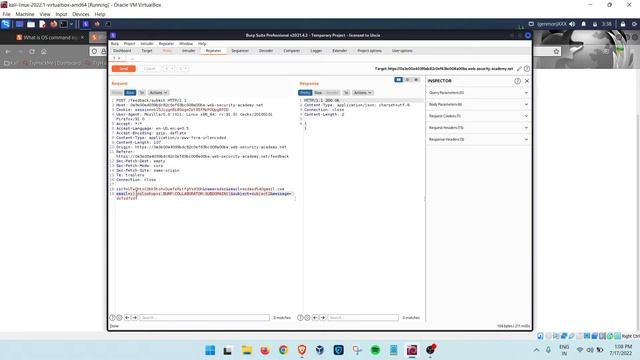
Task: Edit the target with the pencil icon
Action: tap(519, 69)
